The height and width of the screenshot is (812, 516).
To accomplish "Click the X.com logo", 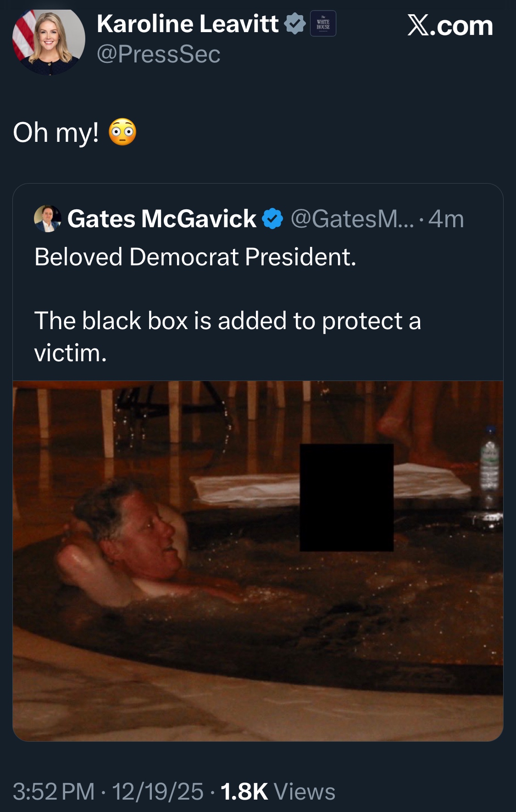I will [450, 26].
